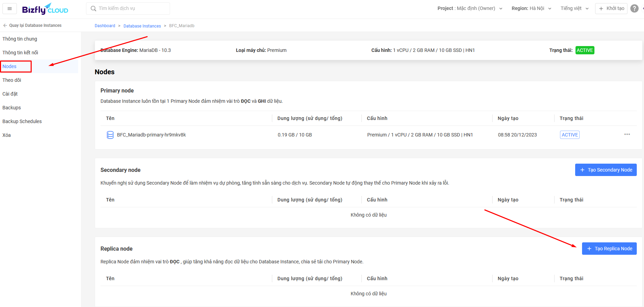Click the BFC_Mariadb breadcrumb text
The height and width of the screenshot is (307, 644).
[182, 26]
